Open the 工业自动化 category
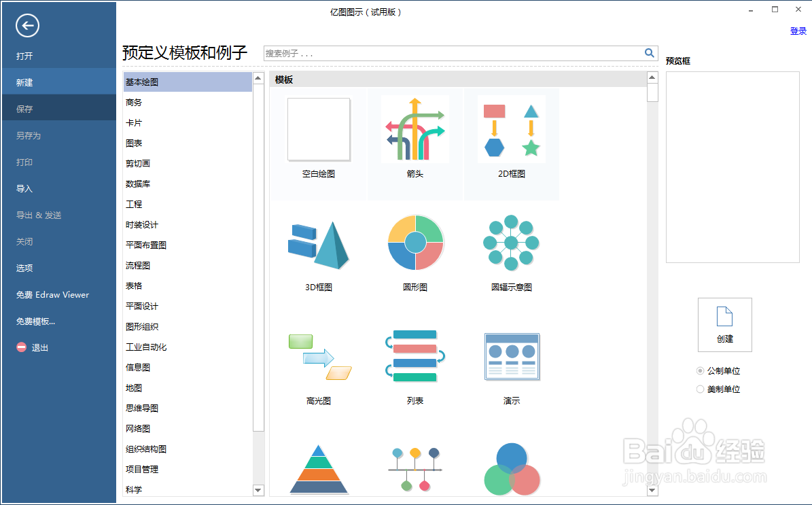 [188, 347]
